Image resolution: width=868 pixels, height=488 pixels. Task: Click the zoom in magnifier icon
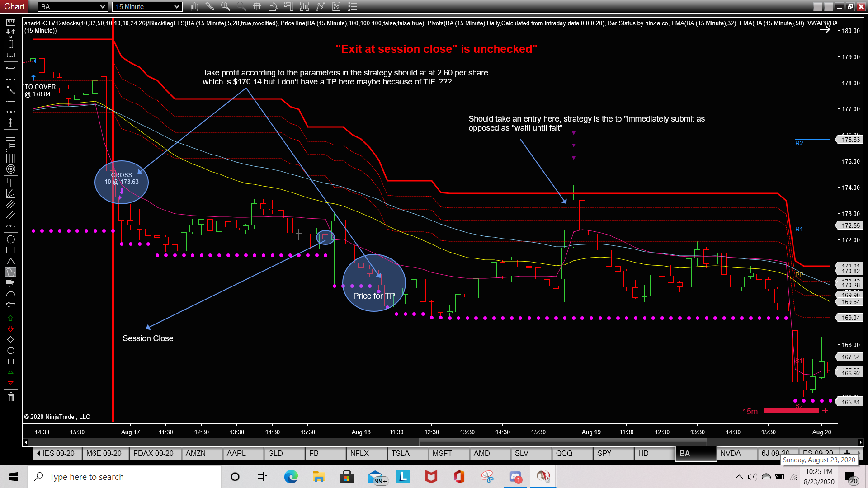[x=225, y=6]
